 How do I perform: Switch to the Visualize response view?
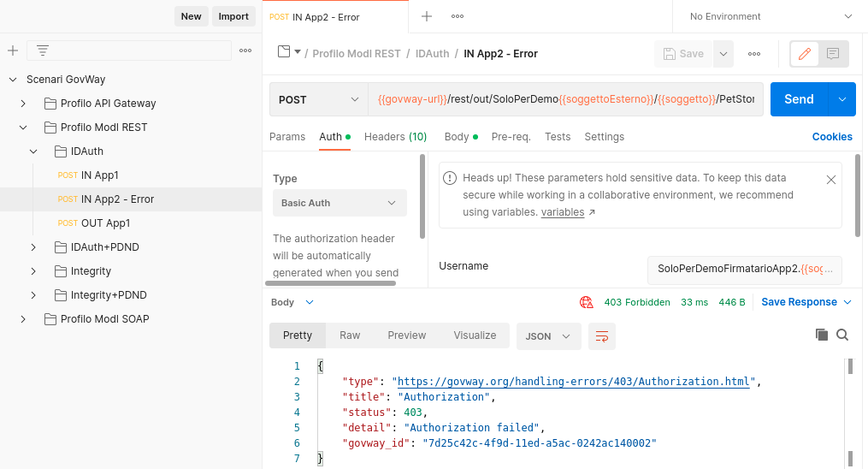(475, 335)
